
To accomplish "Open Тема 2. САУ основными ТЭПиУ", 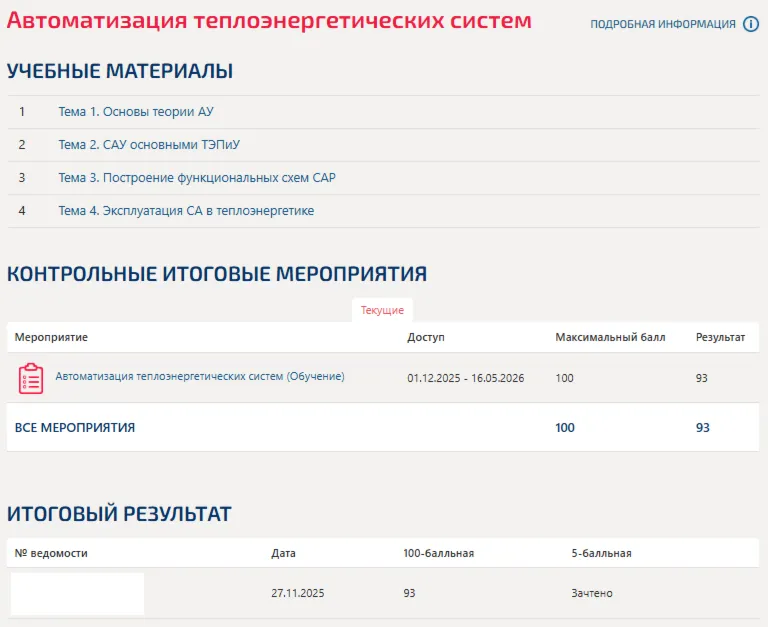I will tap(149, 145).
